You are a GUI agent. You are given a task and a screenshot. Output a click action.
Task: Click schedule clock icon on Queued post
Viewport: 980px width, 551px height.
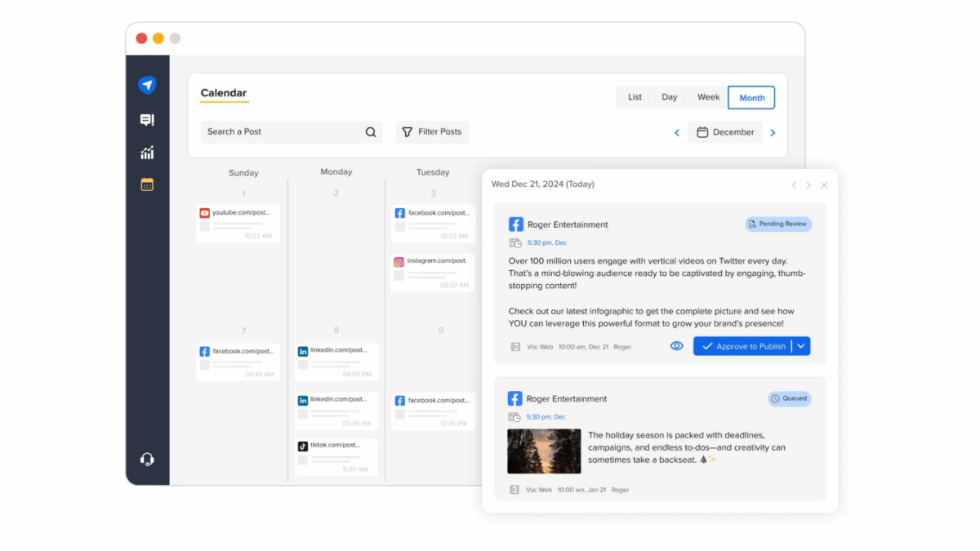515,417
